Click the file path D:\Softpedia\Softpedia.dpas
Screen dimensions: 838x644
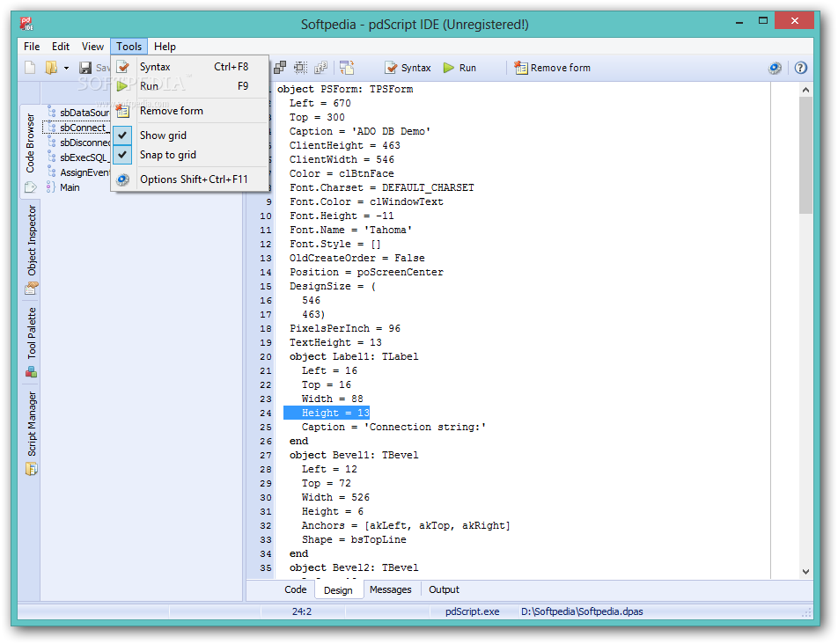[582, 611]
